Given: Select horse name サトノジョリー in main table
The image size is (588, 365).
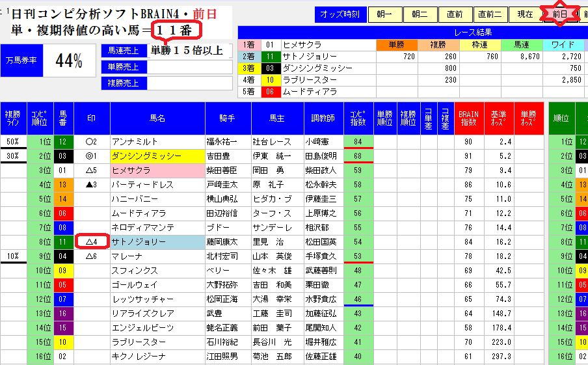Looking at the screenshot, I should tap(157, 242).
